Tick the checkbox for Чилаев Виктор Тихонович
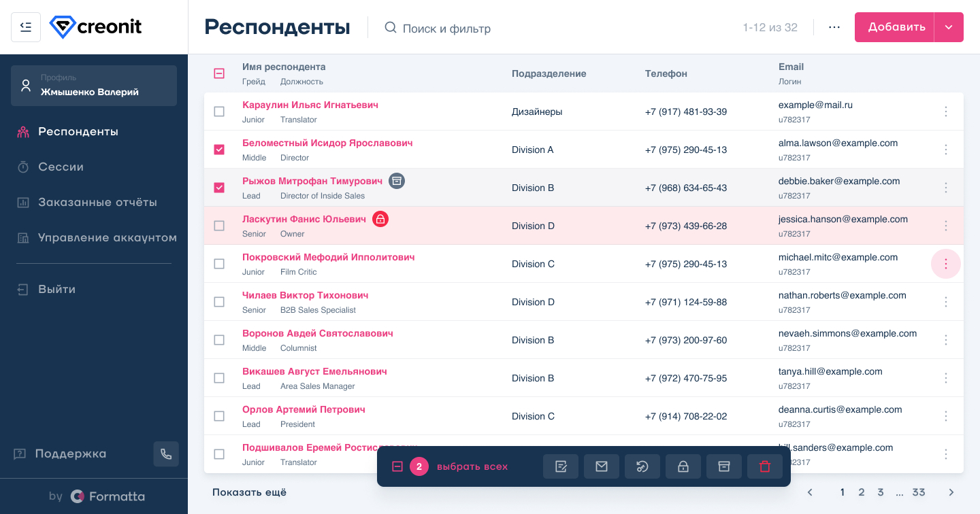Image resolution: width=980 pixels, height=514 pixels. pos(219,302)
